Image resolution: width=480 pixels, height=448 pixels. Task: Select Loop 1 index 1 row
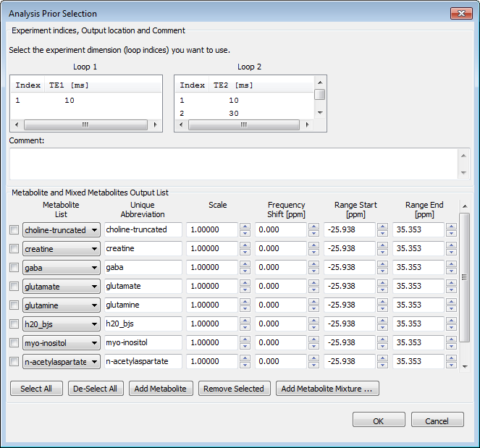pos(86,101)
